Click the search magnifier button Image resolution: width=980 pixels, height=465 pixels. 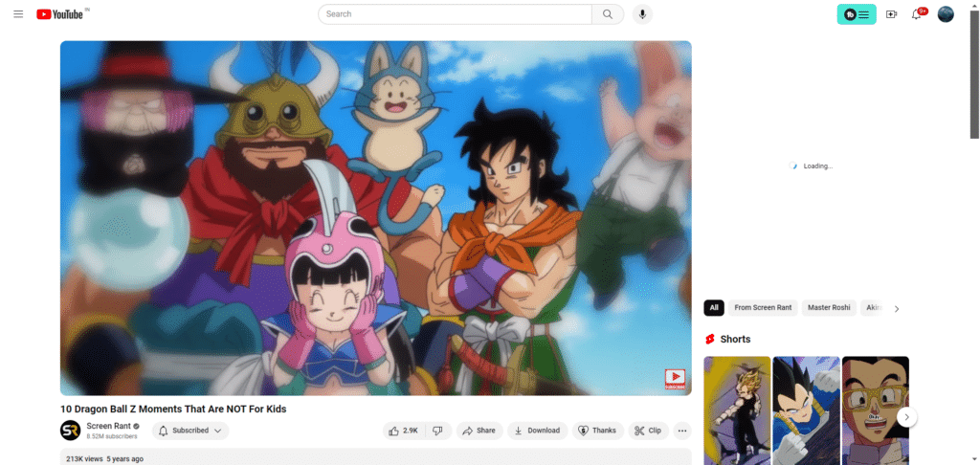coord(608,13)
